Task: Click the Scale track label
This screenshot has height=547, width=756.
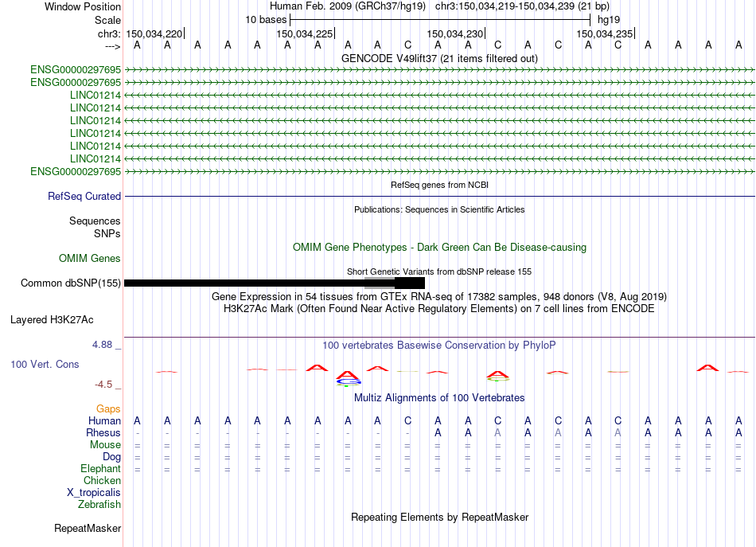Action: [107, 20]
